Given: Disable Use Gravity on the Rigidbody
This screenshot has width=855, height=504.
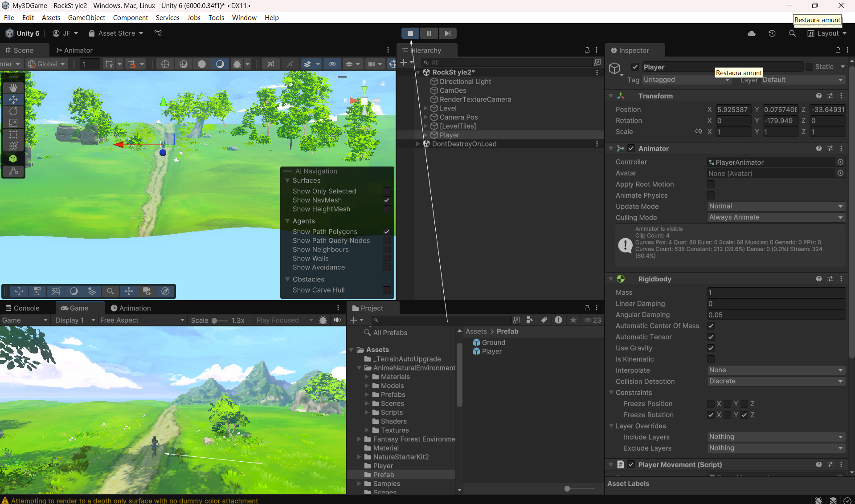Looking at the screenshot, I should 711,348.
